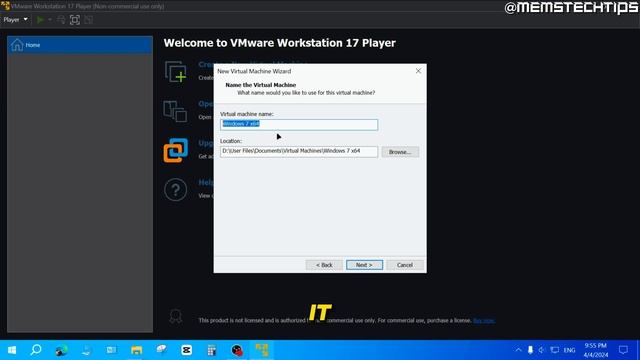
Task: Click the Help question mark icon
Action: click(x=176, y=190)
